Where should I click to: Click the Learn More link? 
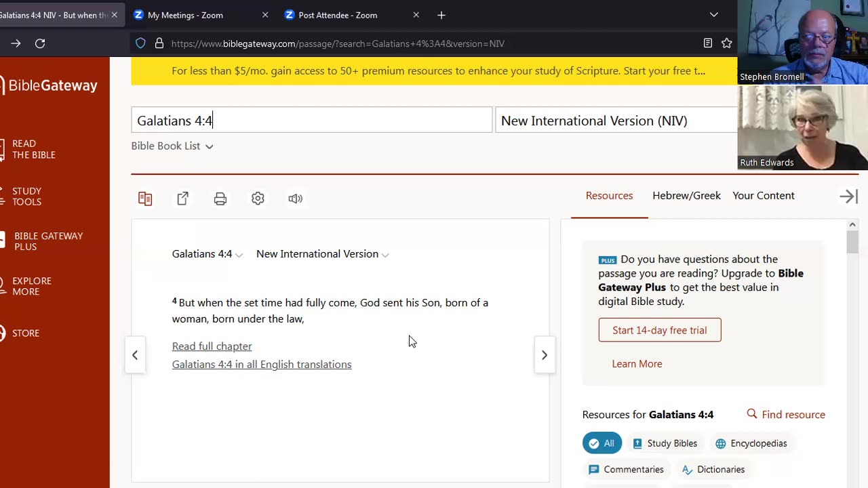[x=637, y=363]
